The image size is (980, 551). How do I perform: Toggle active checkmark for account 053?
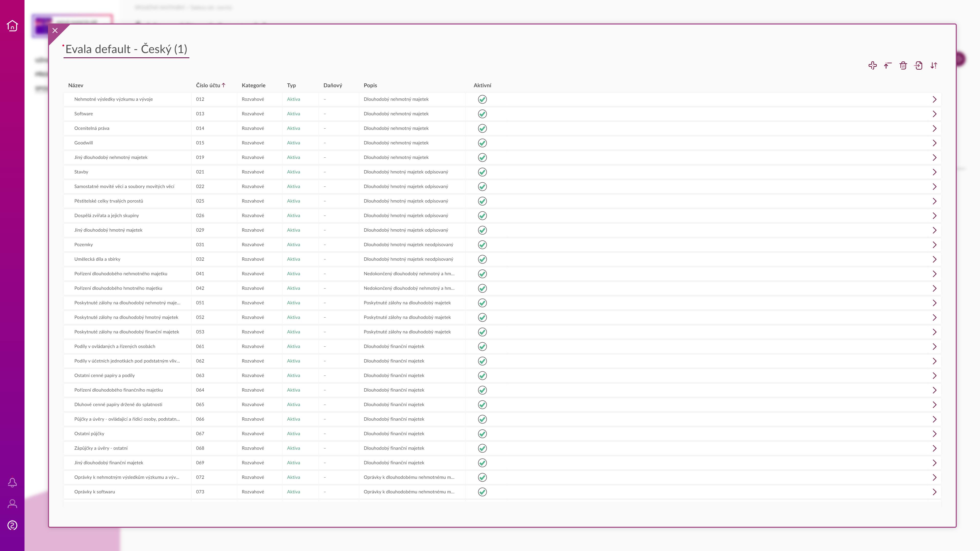(x=482, y=332)
